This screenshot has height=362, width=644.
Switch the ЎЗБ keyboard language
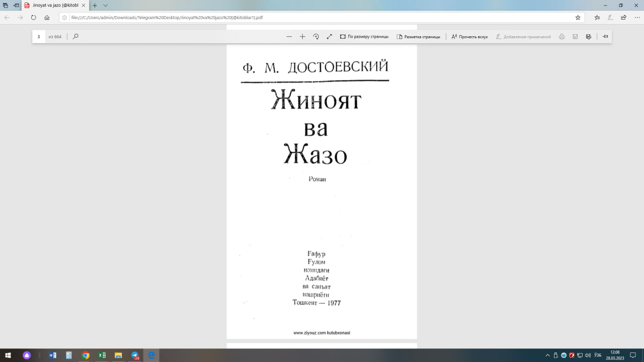(x=598, y=355)
